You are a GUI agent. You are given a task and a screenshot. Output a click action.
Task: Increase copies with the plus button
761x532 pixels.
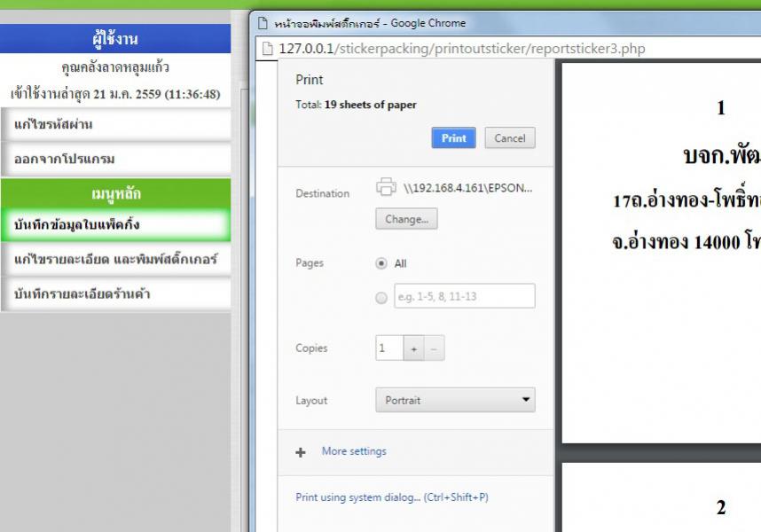coord(414,348)
